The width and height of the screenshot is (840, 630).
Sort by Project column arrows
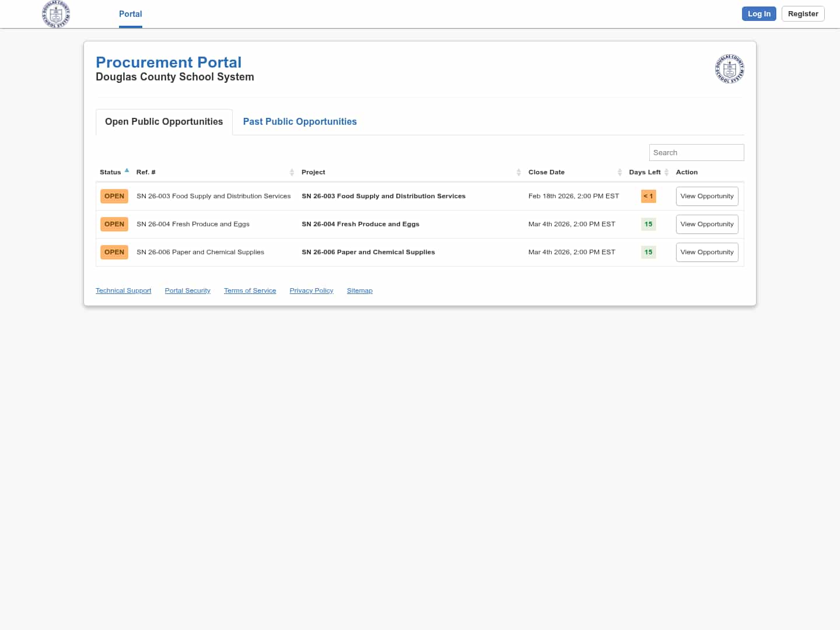point(519,172)
